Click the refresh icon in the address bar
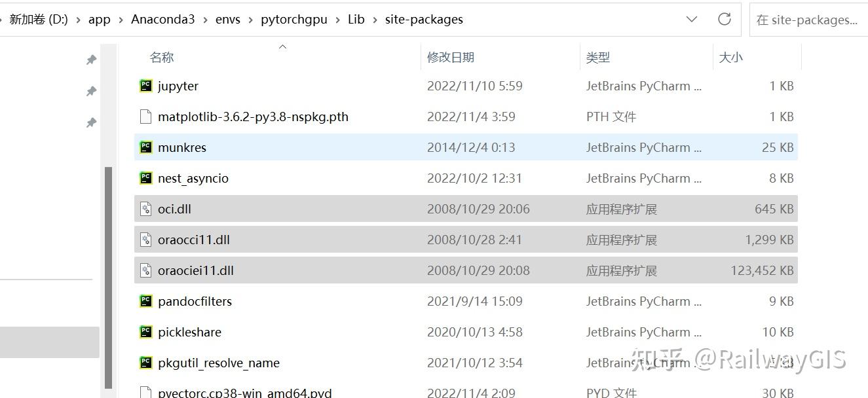 point(725,19)
